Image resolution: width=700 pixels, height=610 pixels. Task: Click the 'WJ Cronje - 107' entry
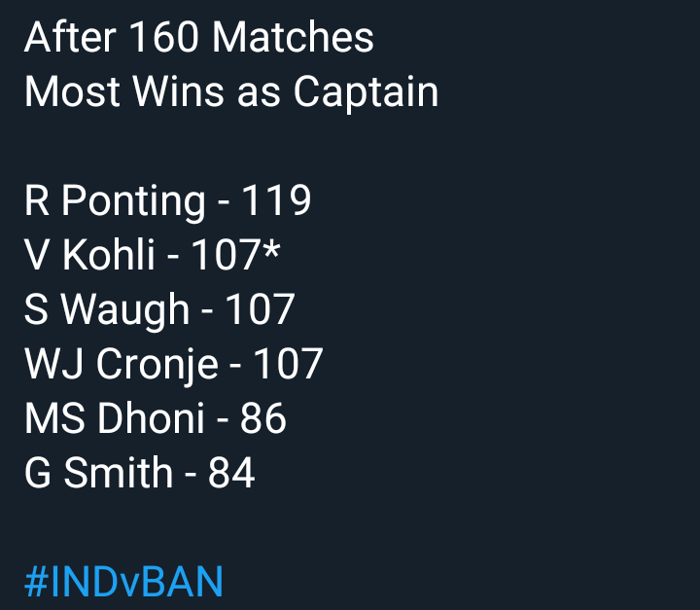174,366
